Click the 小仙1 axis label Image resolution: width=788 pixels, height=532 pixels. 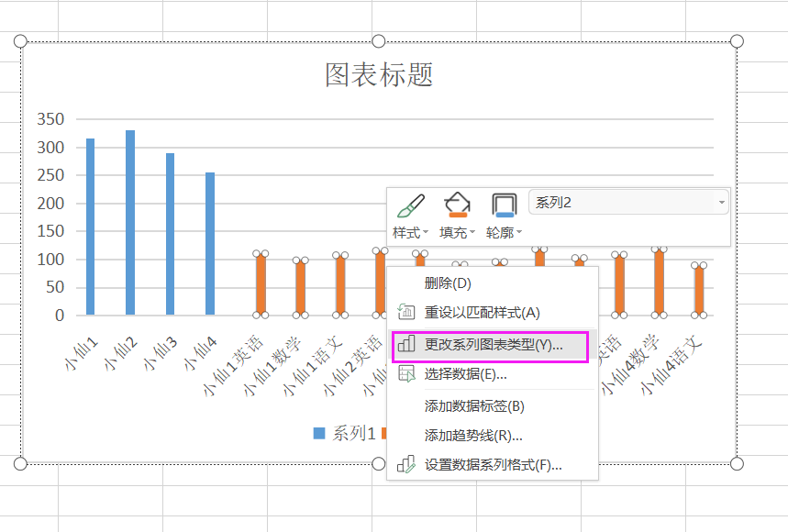[x=81, y=354]
